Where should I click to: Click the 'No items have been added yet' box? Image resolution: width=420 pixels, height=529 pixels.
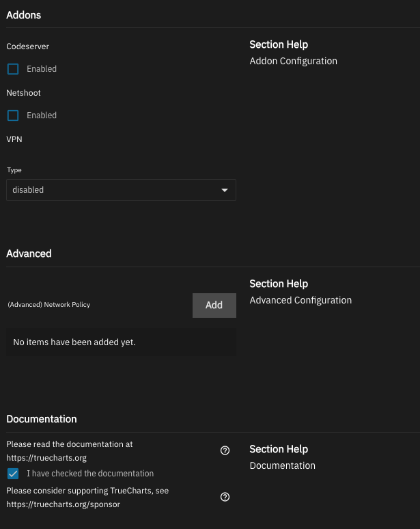pos(121,342)
